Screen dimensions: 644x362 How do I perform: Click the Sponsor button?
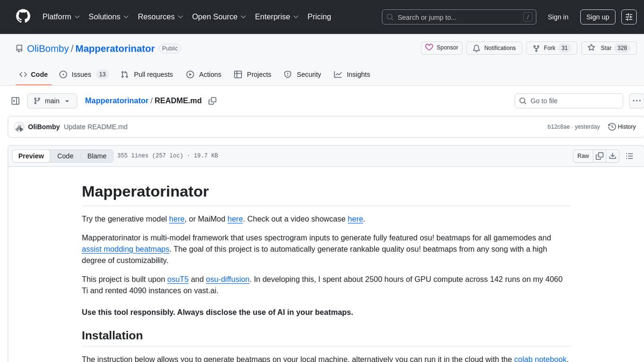(x=441, y=48)
